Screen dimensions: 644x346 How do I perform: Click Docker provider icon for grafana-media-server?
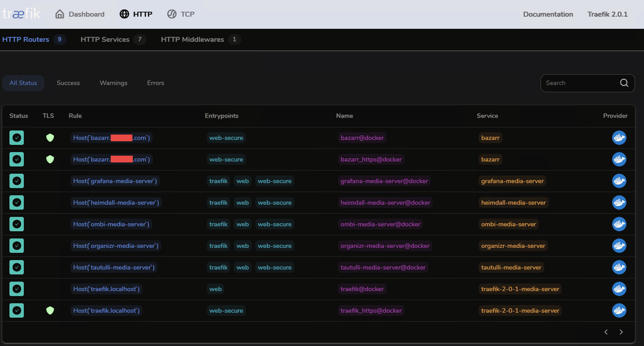click(x=619, y=181)
